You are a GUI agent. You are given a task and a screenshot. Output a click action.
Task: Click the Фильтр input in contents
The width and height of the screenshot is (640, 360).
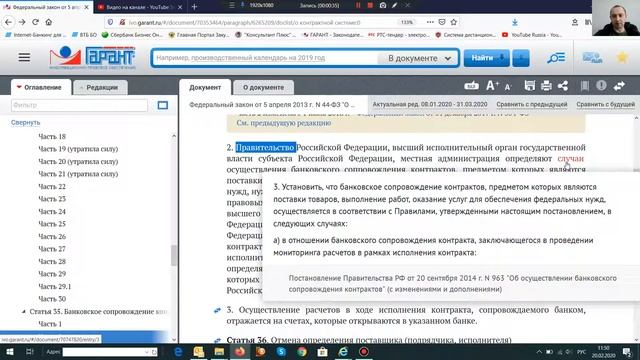(x=79, y=105)
